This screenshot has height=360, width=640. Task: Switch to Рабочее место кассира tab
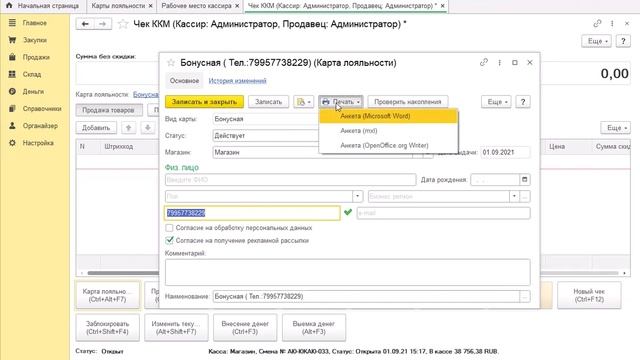(x=196, y=6)
